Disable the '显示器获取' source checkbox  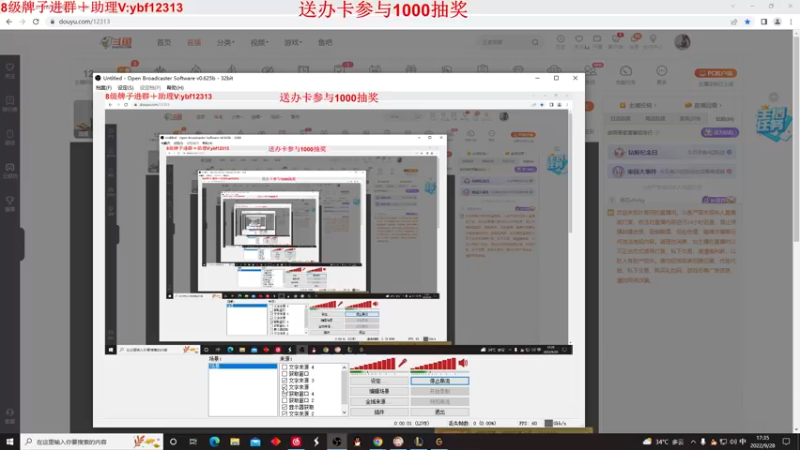[285, 407]
